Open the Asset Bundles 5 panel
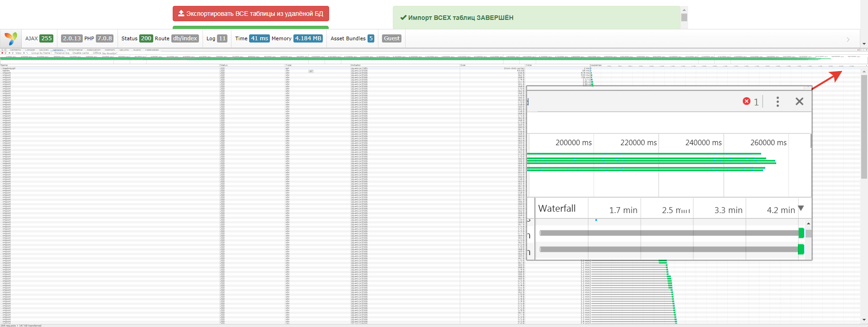Image resolution: width=868 pixels, height=327 pixels. point(352,38)
